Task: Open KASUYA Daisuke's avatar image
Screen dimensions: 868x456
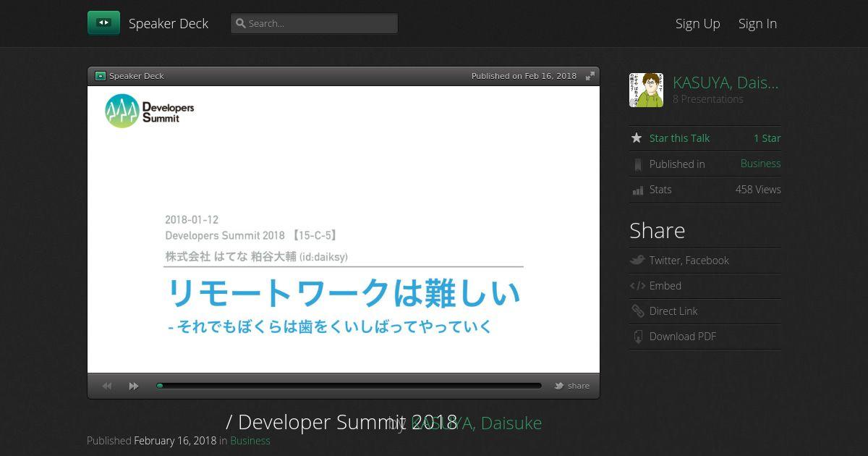Action: pyautogui.click(x=646, y=90)
